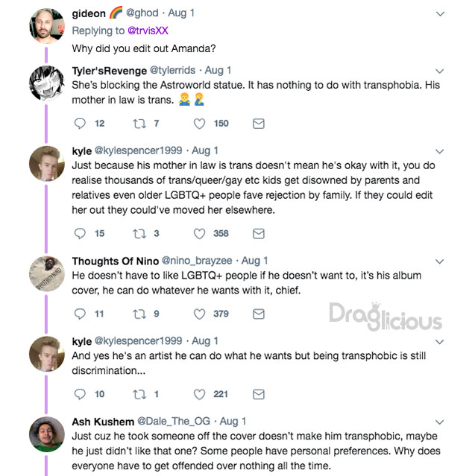Like kyle's tweet with 221 likes

tap(199, 394)
